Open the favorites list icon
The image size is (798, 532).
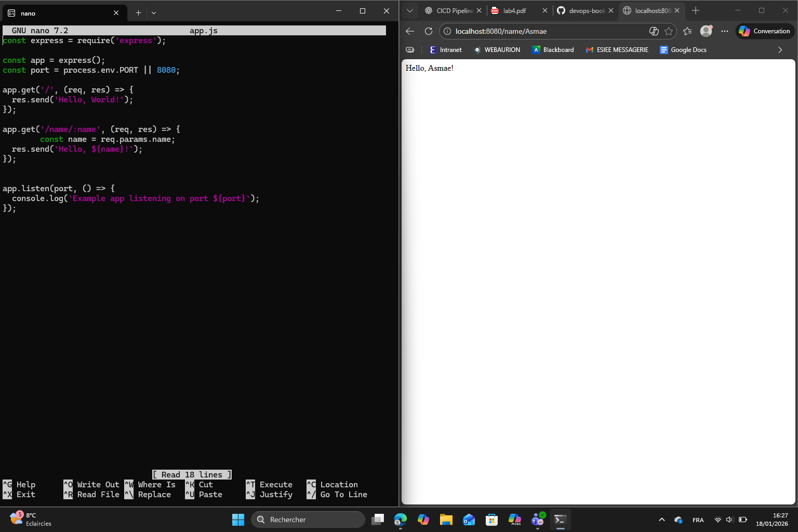(687, 31)
